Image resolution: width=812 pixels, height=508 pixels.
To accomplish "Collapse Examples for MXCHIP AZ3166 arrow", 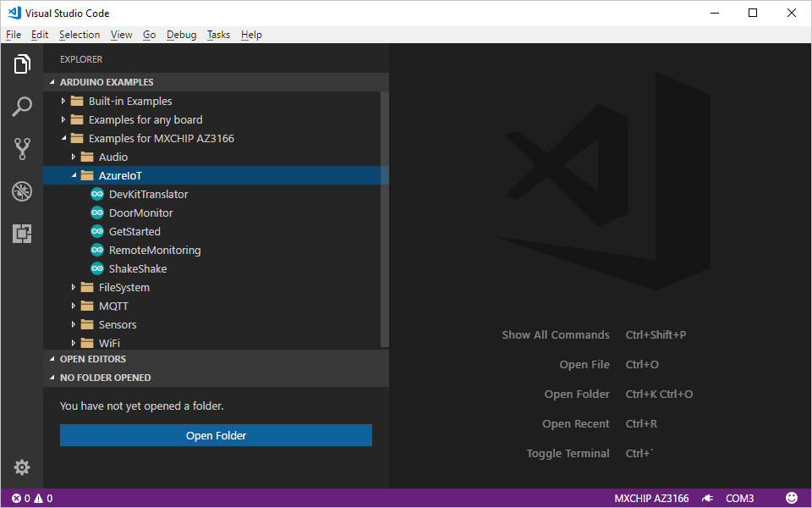I will [x=63, y=138].
